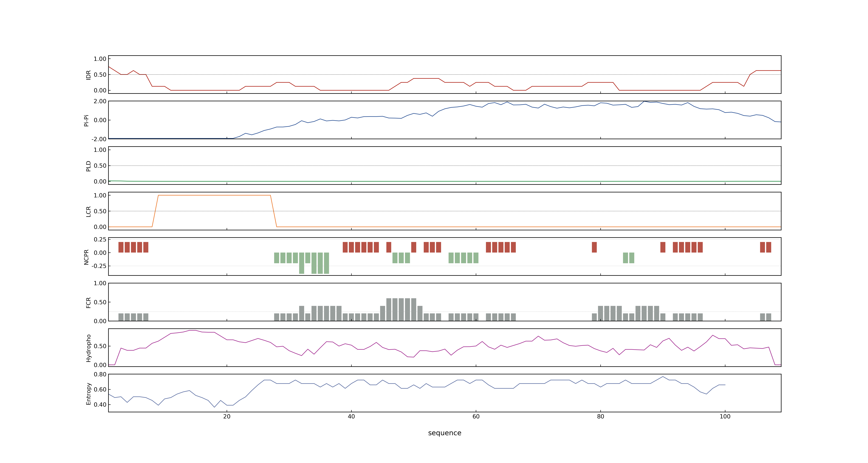
Task: Click the Hydropho y-axis label
Action: (x=89, y=348)
